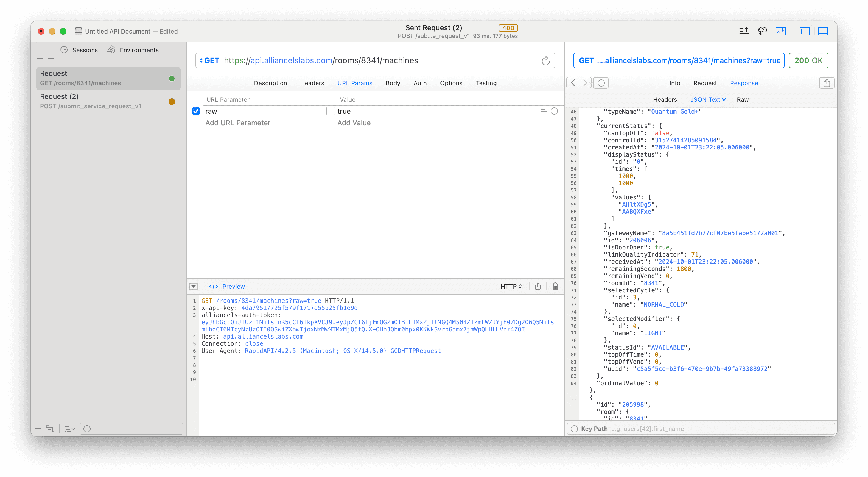Click the Sent Request (2) title text
Viewport: 868px width, 477px height.
pos(434,28)
